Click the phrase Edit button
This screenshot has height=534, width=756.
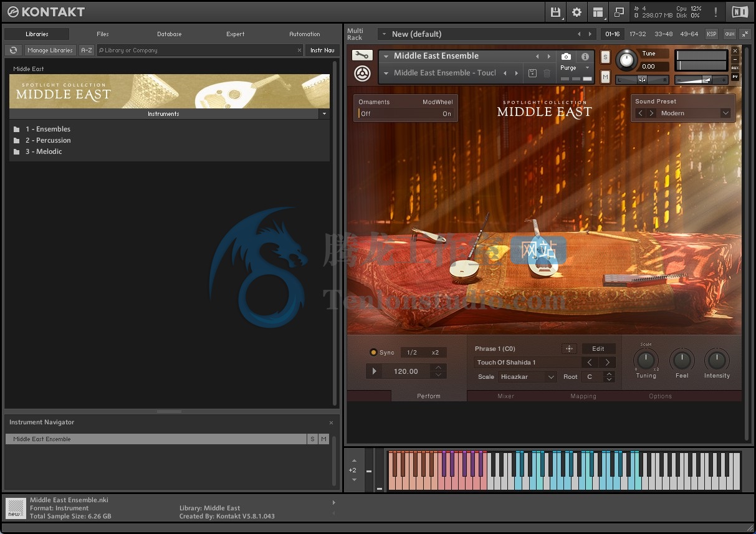598,349
